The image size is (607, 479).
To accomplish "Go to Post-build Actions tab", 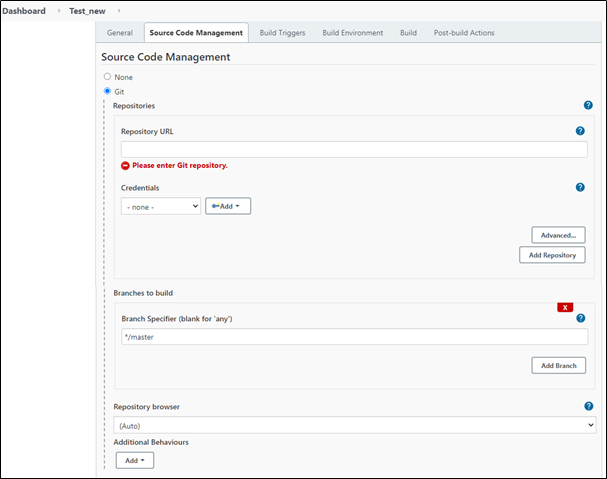I will (x=463, y=33).
